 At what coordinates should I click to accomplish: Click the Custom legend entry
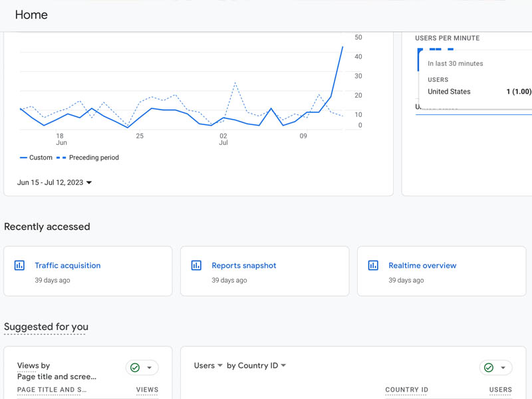tap(36, 158)
